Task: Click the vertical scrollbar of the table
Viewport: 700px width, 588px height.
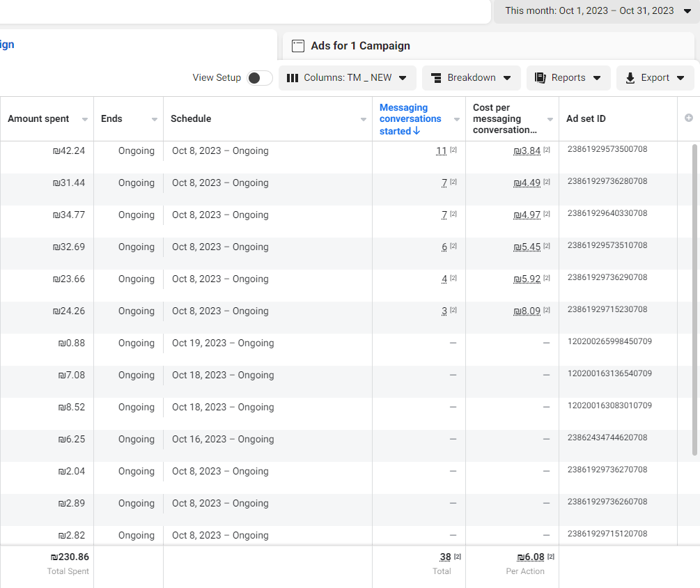Action: [x=694, y=300]
